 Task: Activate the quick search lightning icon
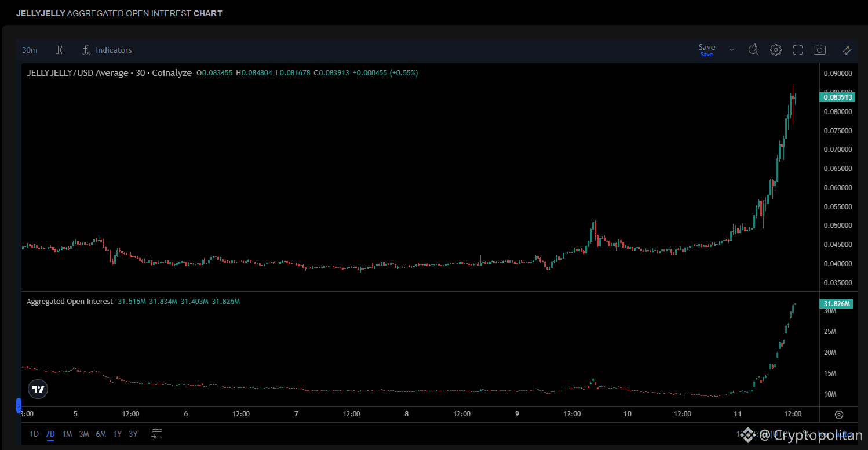[753, 50]
